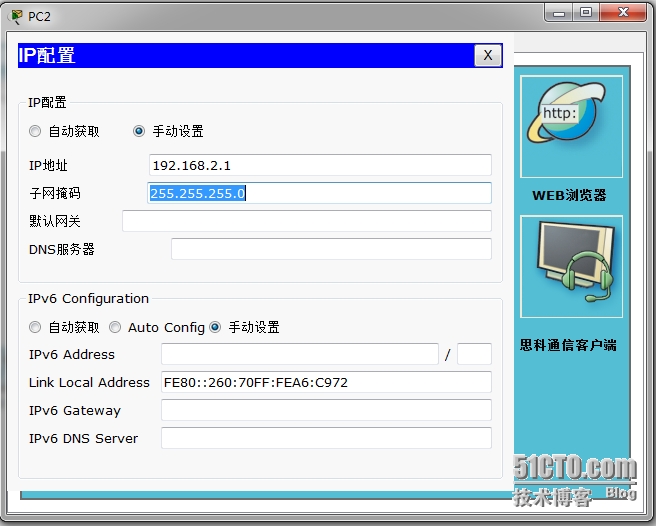Click the 默认网关 label
656x526 pixels.
point(55,221)
